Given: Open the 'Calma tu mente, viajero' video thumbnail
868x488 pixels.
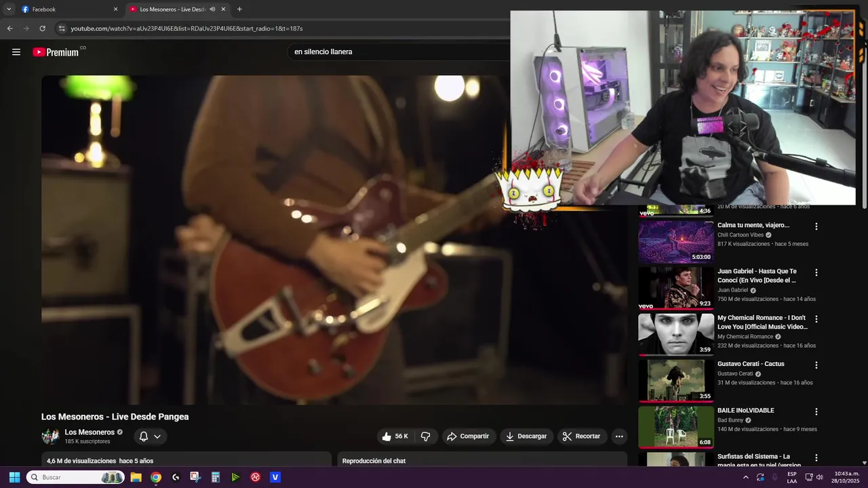Looking at the screenshot, I should (675, 241).
